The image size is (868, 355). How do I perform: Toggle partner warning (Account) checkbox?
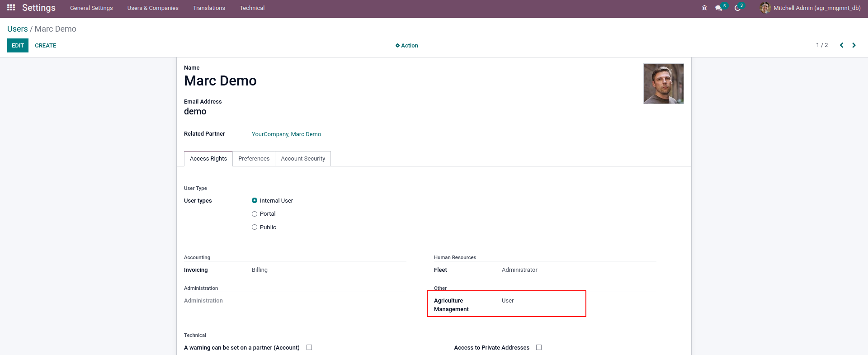[x=309, y=347]
